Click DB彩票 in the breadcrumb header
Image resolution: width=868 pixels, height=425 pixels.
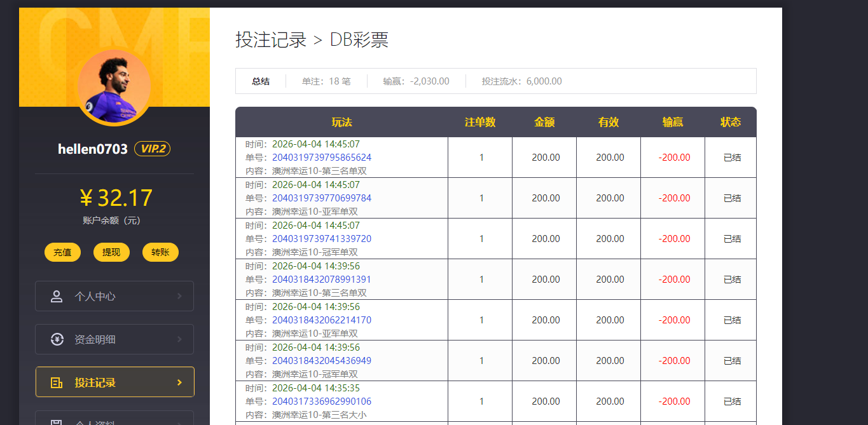point(361,39)
